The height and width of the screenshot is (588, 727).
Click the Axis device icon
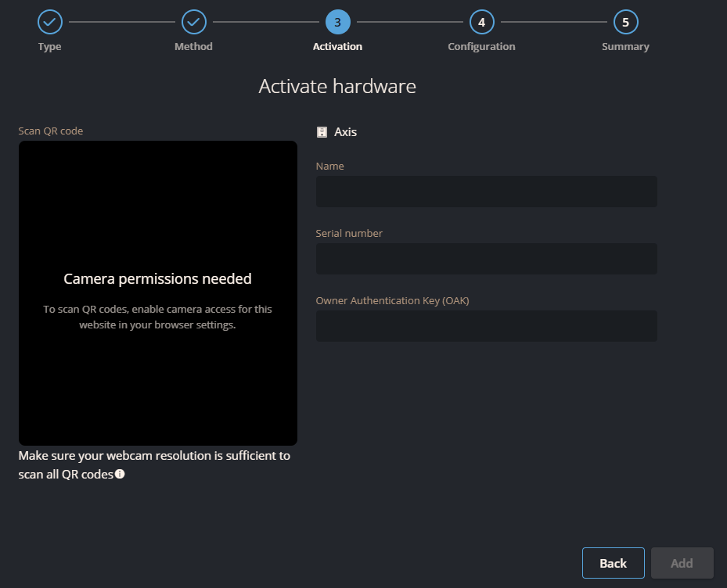pyautogui.click(x=322, y=132)
